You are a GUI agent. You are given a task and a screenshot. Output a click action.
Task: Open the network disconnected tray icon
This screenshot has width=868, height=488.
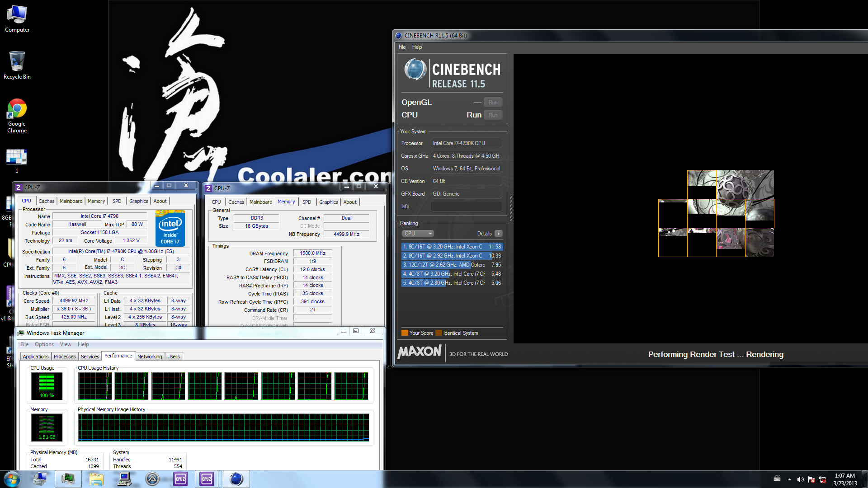[823, 479]
